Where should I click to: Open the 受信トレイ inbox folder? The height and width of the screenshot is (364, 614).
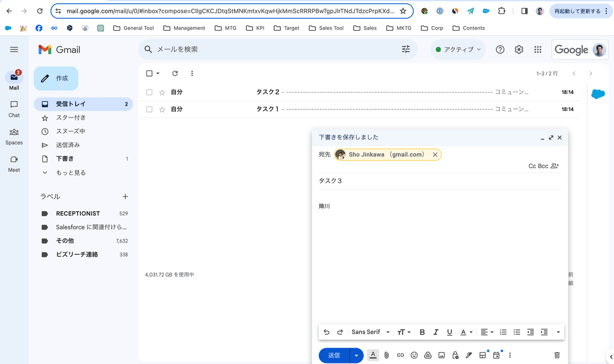pyautogui.click(x=83, y=104)
